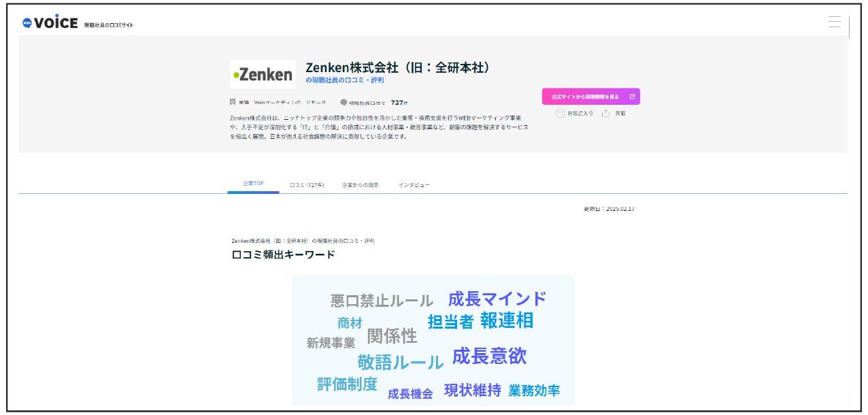Select the 企業TOP tab
The image size is (868, 415).
(x=253, y=184)
